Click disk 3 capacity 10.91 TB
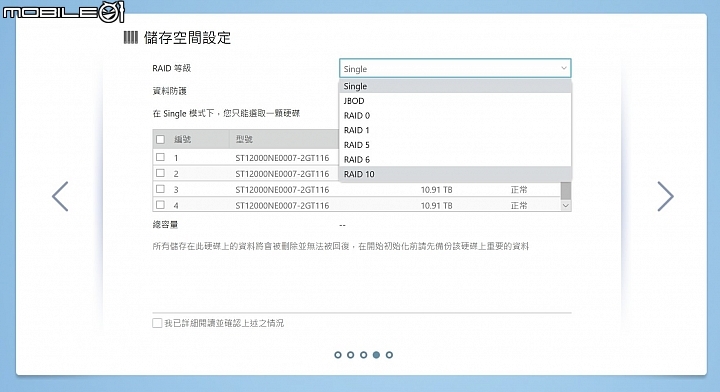The width and height of the screenshot is (720, 392). [x=437, y=190]
